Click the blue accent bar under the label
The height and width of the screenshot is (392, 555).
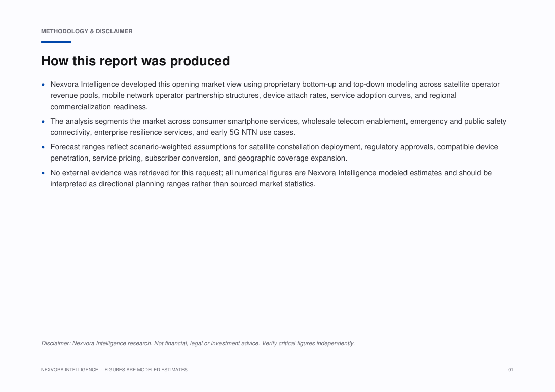[x=56, y=42]
